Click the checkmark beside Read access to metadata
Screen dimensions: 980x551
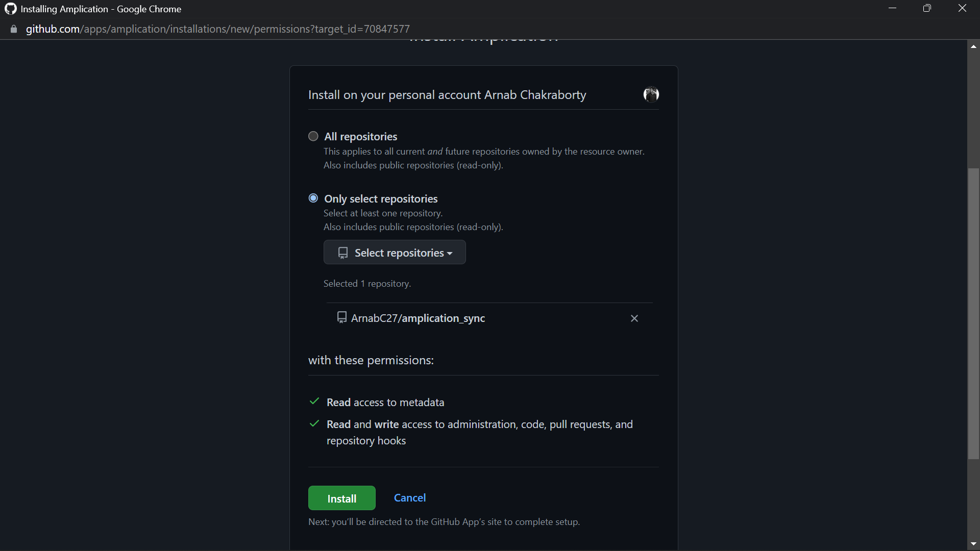pos(314,402)
